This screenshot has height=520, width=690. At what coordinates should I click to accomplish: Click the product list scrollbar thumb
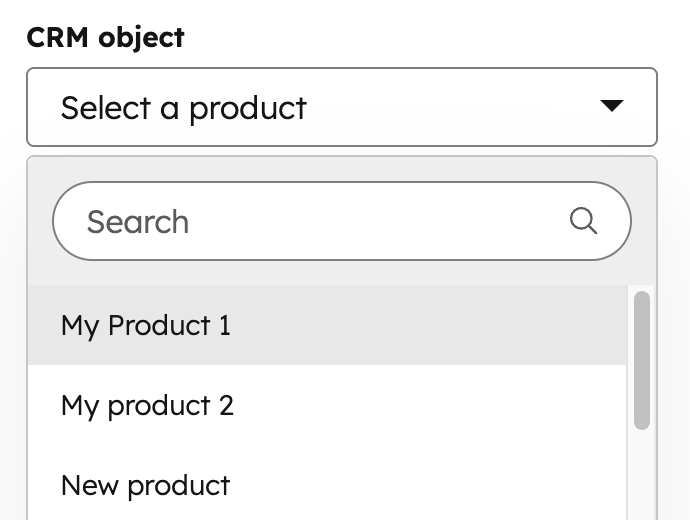(642, 360)
